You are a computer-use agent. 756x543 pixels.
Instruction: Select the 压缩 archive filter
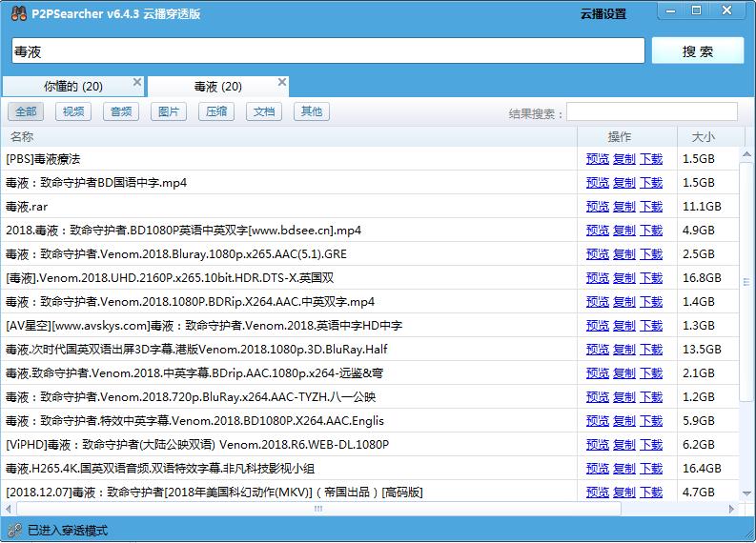[x=216, y=111]
